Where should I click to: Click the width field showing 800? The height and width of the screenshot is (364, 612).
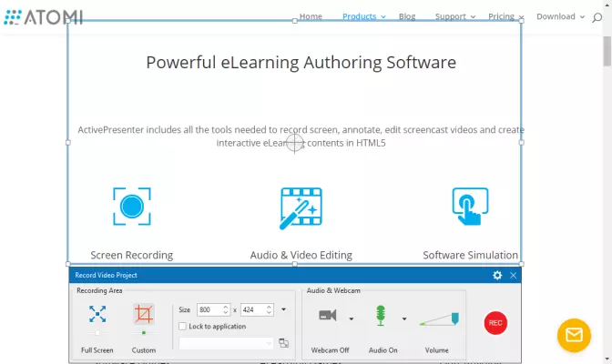point(209,309)
